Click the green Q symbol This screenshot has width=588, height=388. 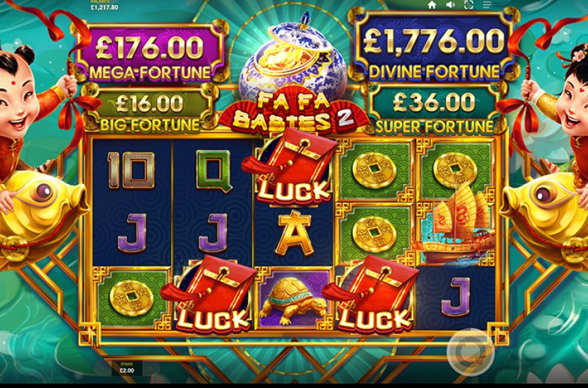[x=213, y=171]
